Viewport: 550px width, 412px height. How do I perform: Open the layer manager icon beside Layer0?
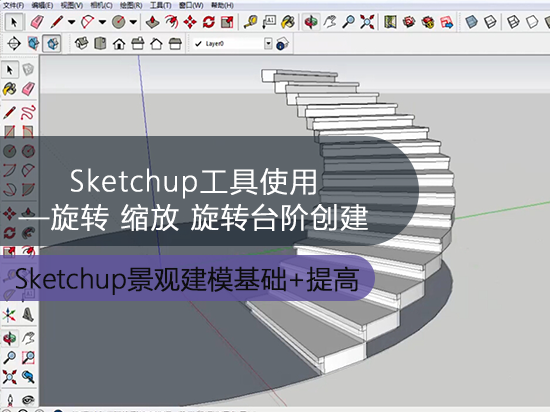(282, 43)
